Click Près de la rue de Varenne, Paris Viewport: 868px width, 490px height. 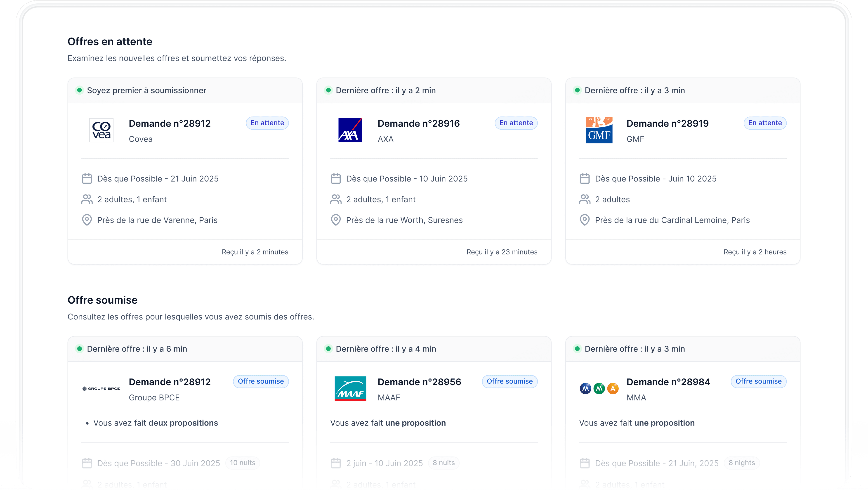pos(157,220)
